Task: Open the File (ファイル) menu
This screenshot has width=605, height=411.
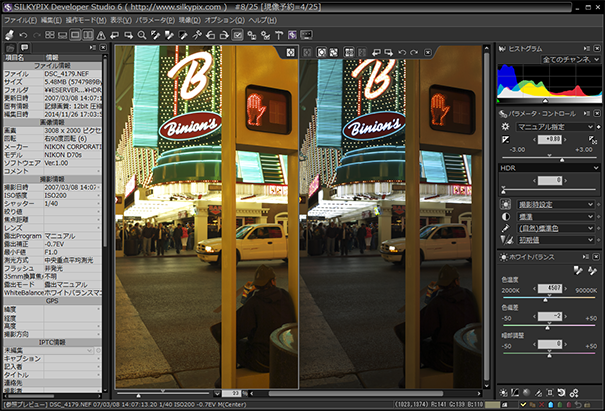Action: click(x=20, y=20)
